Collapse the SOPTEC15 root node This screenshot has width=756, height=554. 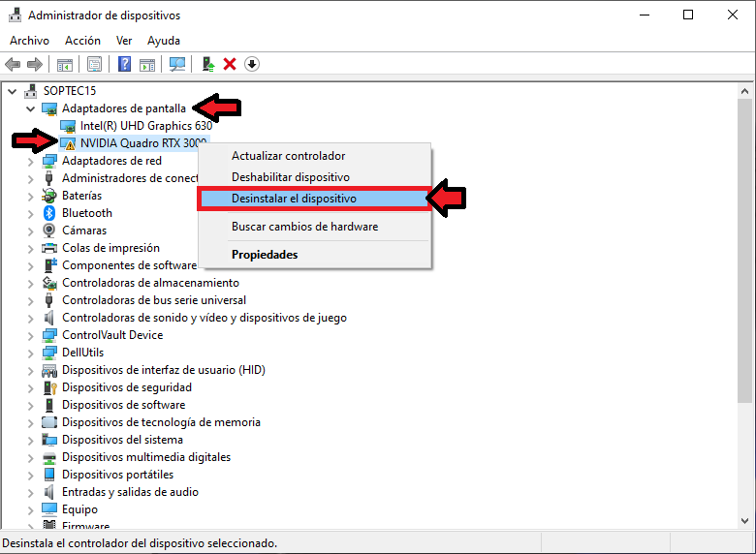pos(13,91)
